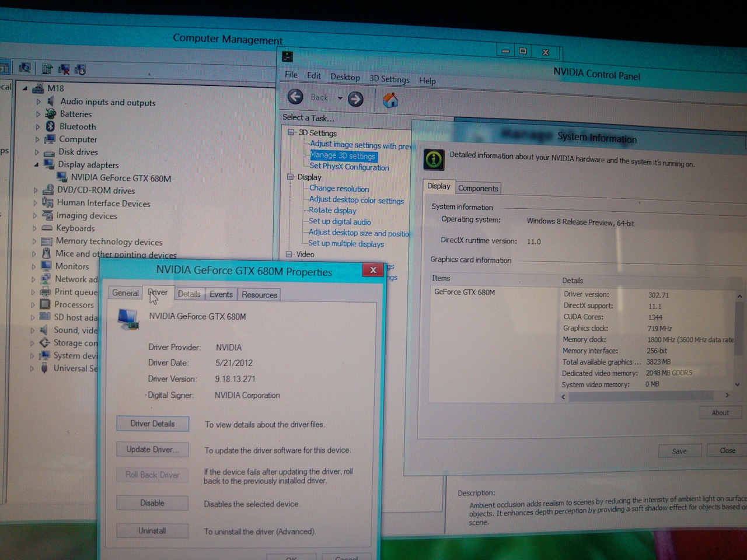Click the NVIDIA GeForce GTX 680M adapter icon
The height and width of the screenshot is (560, 747).
coord(62,177)
